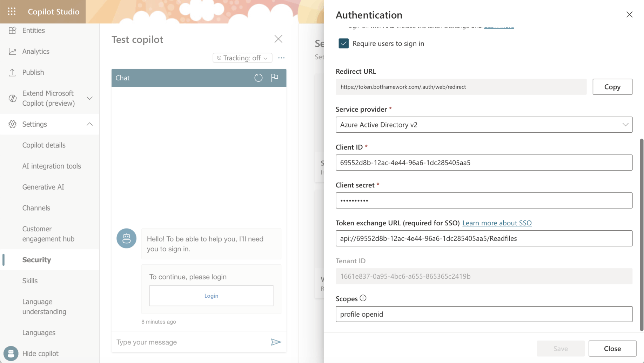The image size is (644, 363).
Task: Click Hide copilot label
Action: pyautogui.click(x=40, y=354)
